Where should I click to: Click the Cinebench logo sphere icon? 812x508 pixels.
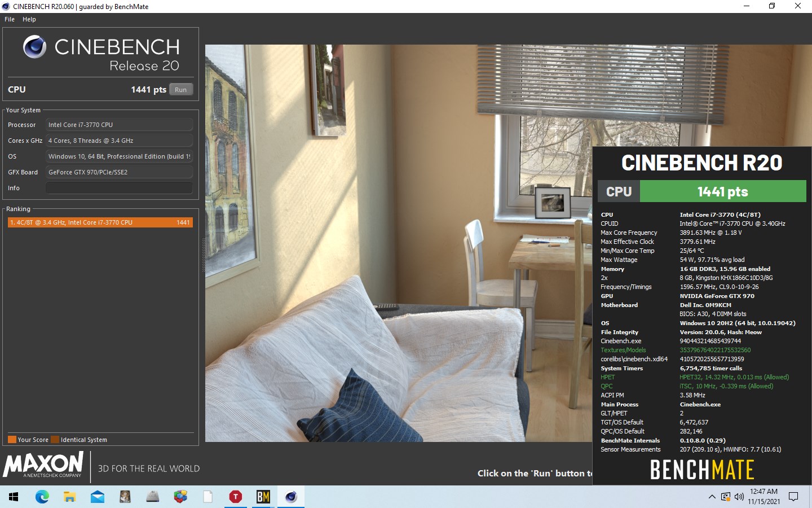(x=34, y=47)
